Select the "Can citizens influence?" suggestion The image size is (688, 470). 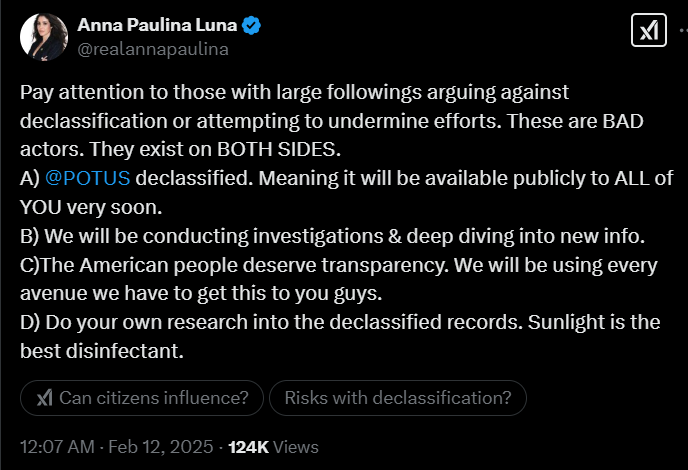[x=141, y=397]
